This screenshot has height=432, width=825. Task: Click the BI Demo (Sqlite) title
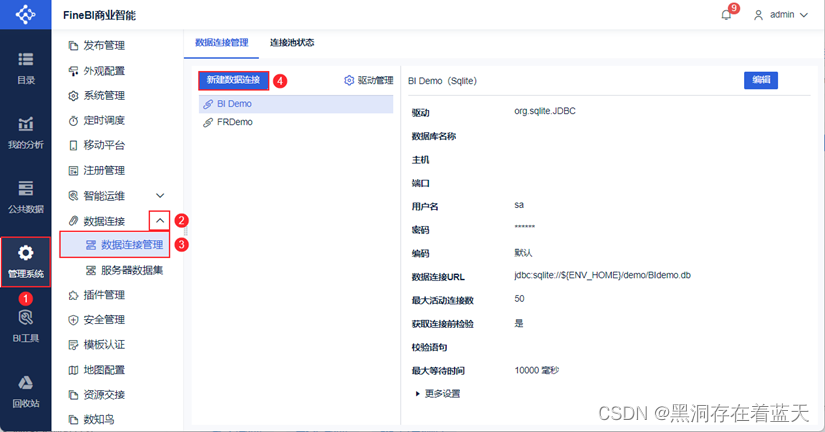[442, 81]
